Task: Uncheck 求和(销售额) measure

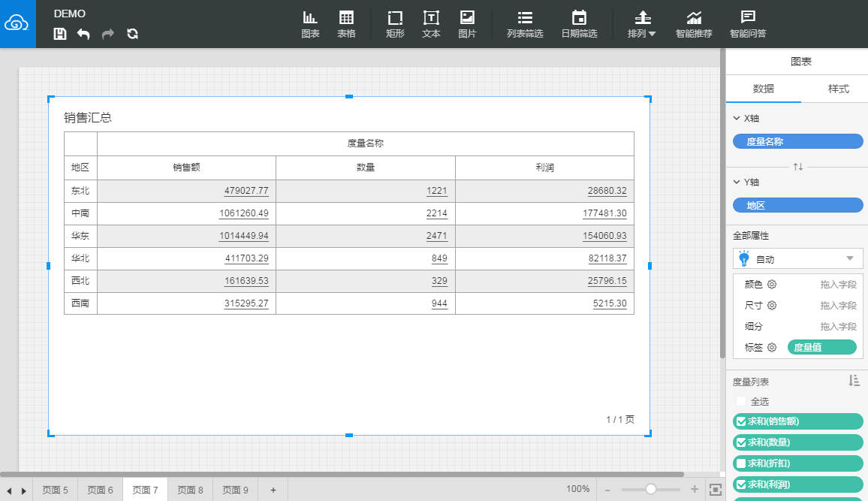Action: coord(741,421)
